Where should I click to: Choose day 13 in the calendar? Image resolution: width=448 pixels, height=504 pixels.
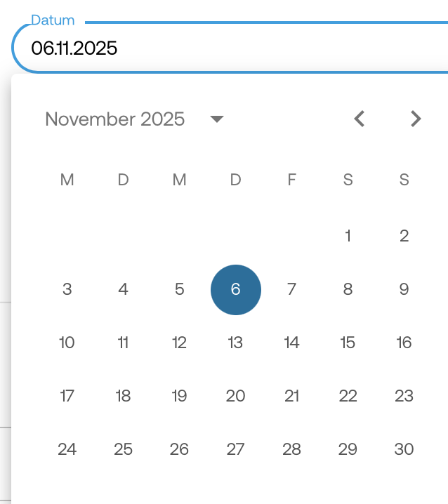[x=236, y=343]
